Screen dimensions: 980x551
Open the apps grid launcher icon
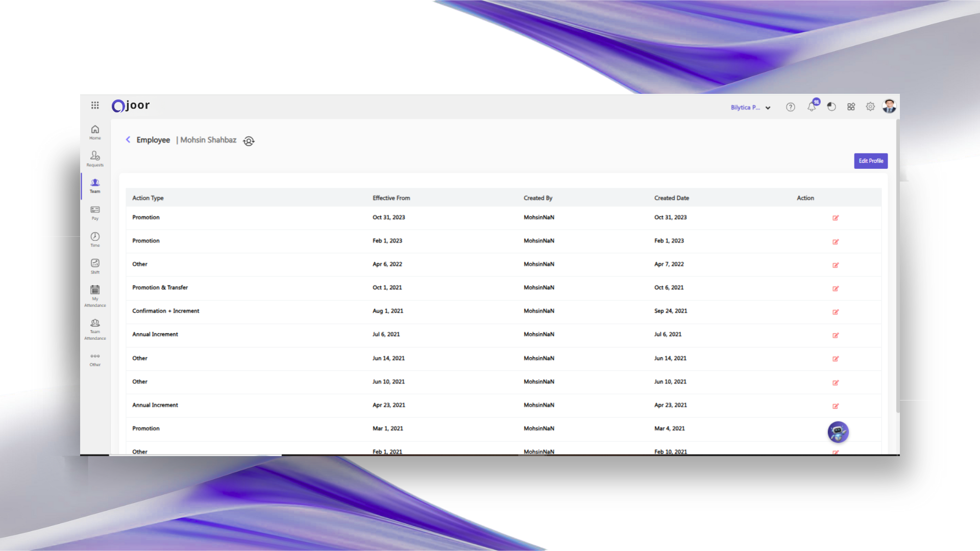click(x=95, y=105)
